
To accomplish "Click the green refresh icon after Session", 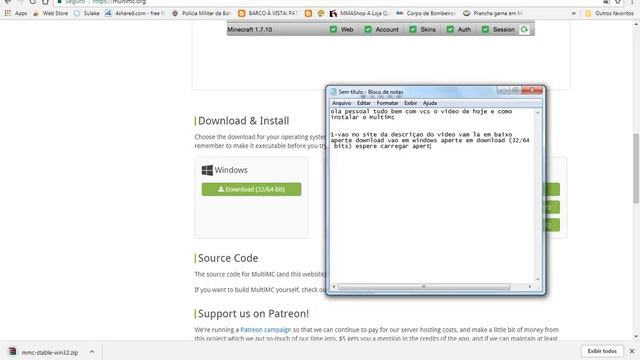I will [x=524, y=29].
